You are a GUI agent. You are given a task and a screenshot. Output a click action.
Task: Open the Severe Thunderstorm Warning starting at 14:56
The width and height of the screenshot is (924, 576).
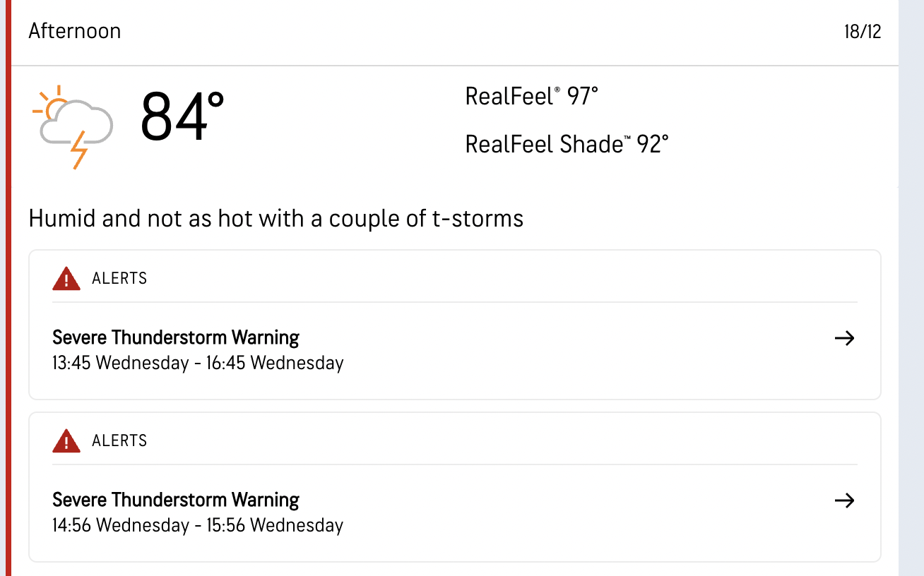tap(176, 500)
